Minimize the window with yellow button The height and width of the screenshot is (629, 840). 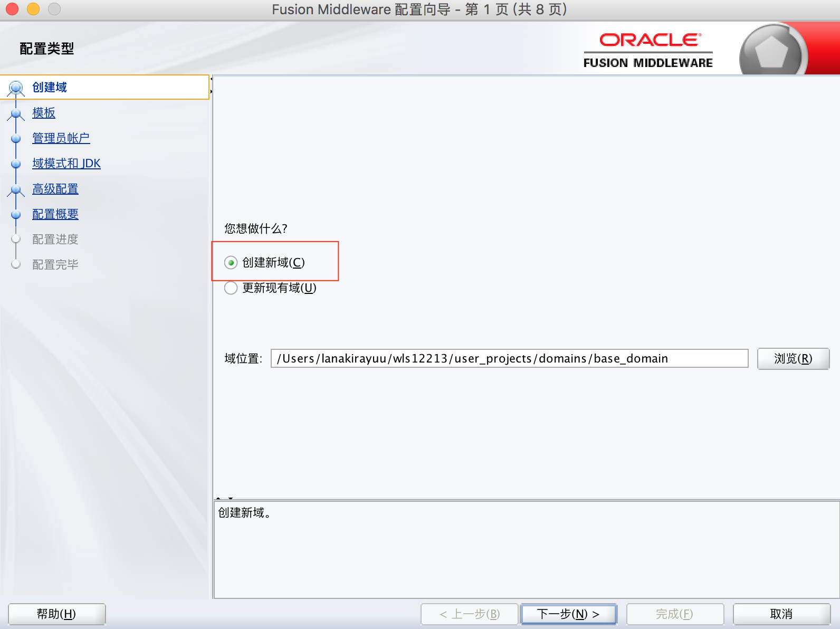(x=33, y=9)
